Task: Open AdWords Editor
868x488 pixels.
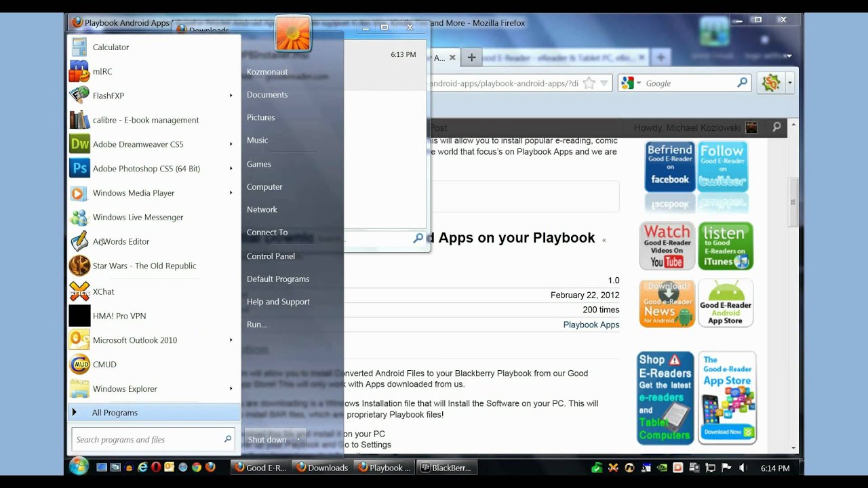Action: pos(154,241)
